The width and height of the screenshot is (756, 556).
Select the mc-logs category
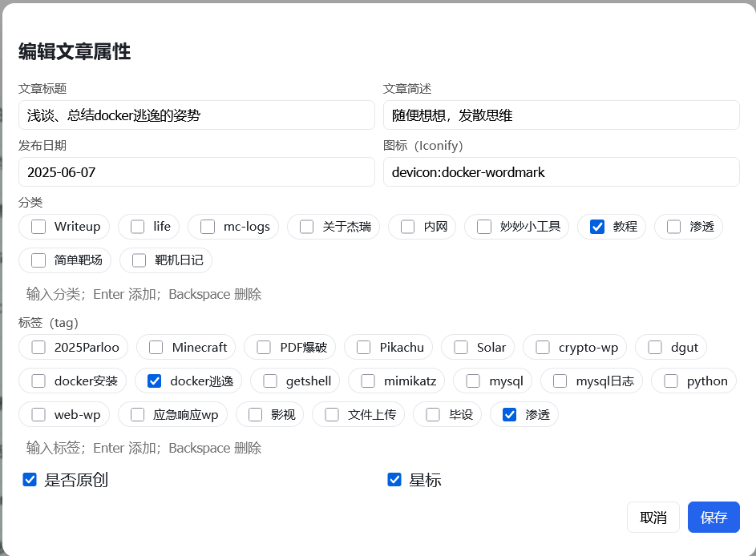click(208, 227)
